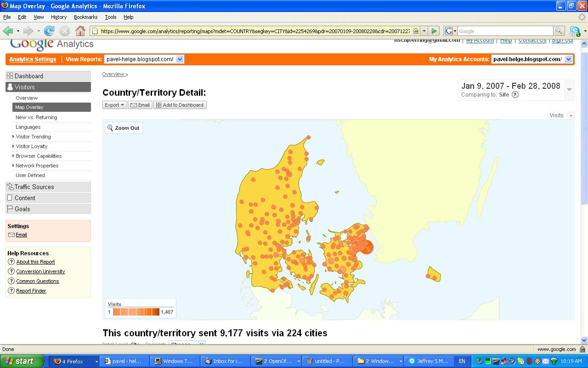Click the large Copenhagen visits bubble on the map
This screenshot has height=368, width=588.
[366, 247]
